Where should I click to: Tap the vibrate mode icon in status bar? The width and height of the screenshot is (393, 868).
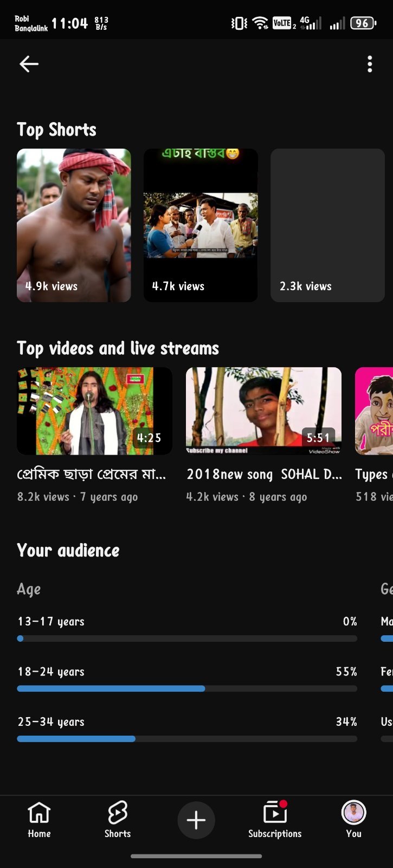pyautogui.click(x=239, y=23)
